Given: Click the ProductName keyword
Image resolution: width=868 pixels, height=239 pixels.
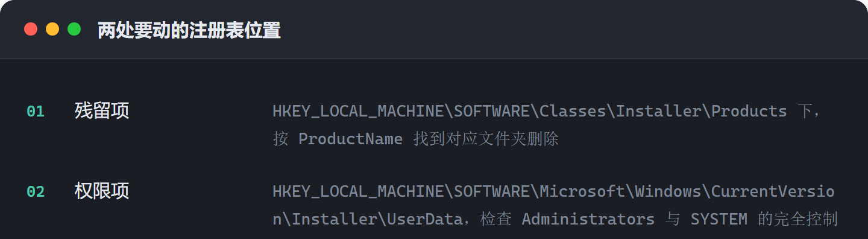Looking at the screenshot, I should point(350,139).
